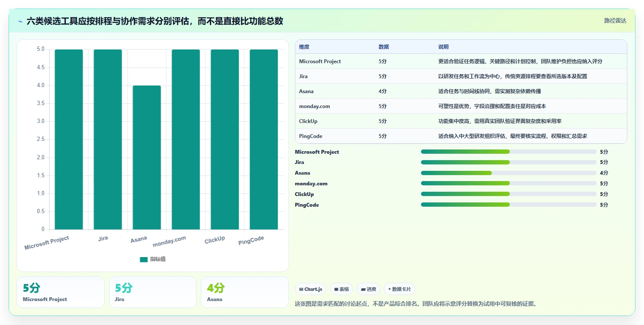The height and width of the screenshot is (325, 644).
Task: Click description starting '更适合验证任务逻辑'
Action: coord(520,61)
